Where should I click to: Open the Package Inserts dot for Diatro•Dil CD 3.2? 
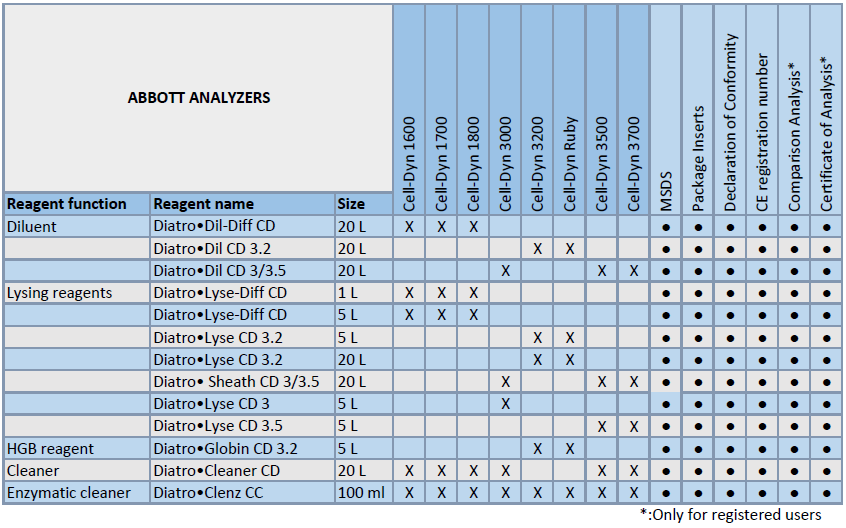pyautogui.click(x=698, y=250)
